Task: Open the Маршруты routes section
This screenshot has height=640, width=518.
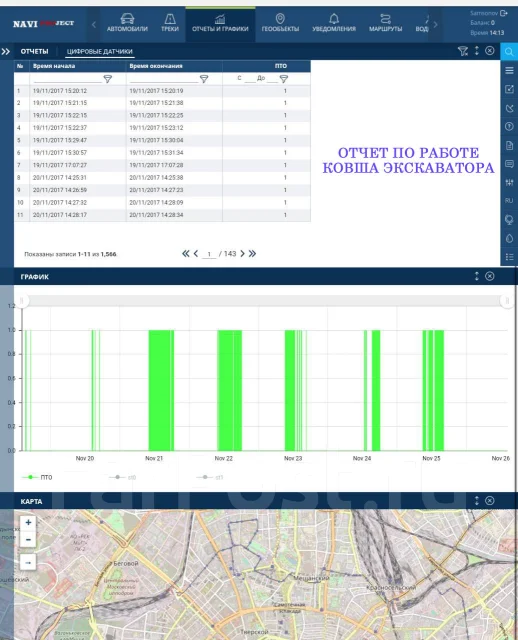Action: click(x=385, y=23)
